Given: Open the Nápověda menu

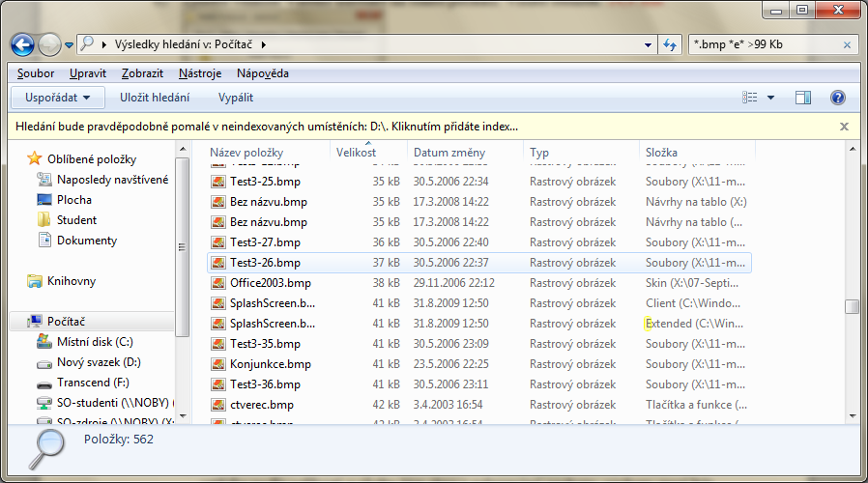Looking at the screenshot, I should pos(262,73).
